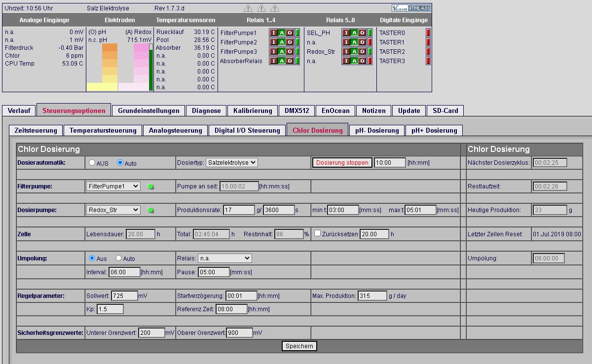Click the Startverzögerung time field
Screen dimensions: 592x364
pos(241,296)
